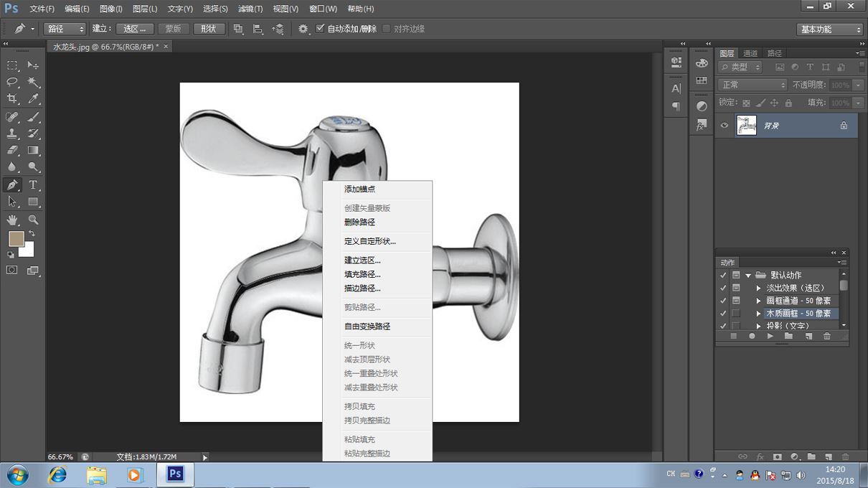This screenshot has width=868, height=488.
Task: Delete action with Actions panel trash icon
Action: (x=826, y=336)
